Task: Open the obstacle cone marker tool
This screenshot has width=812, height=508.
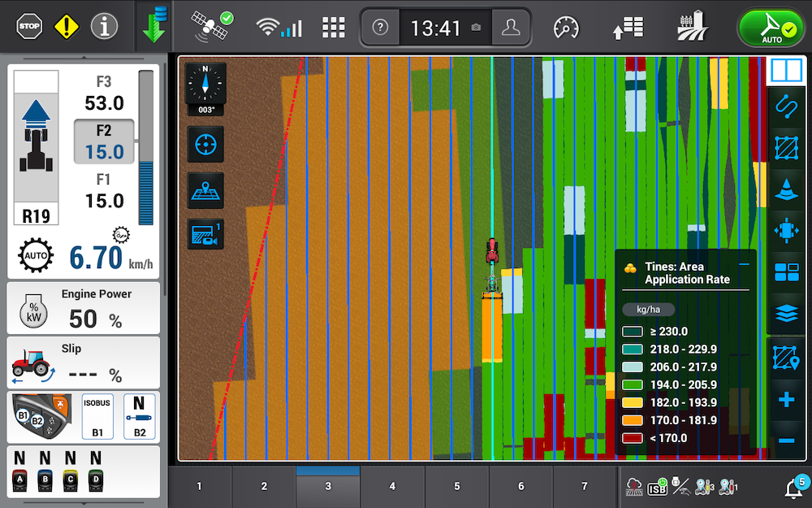Action: [x=786, y=189]
